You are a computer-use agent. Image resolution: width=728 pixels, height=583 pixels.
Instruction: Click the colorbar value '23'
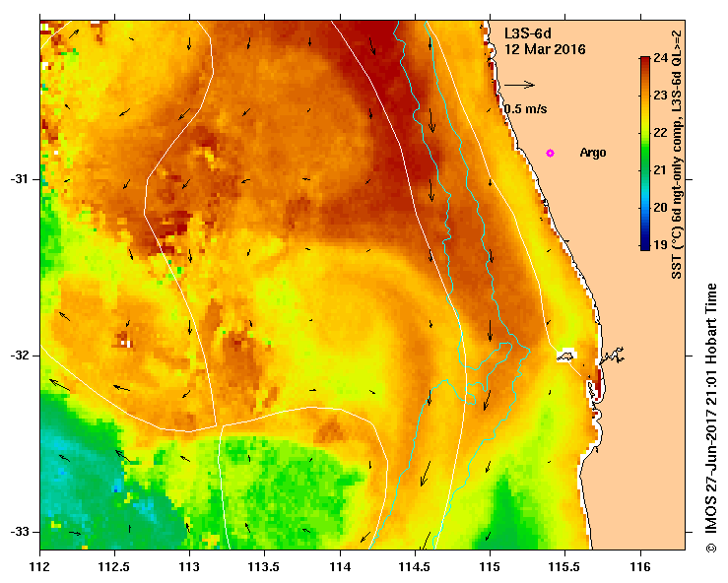click(x=660, y=96)
